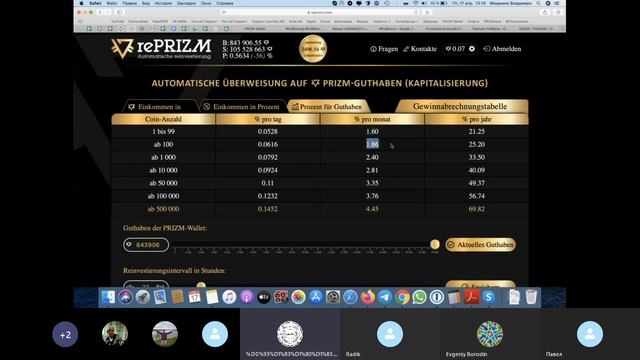Open Photos app in the dock
This screenshot has height=360, width=640.
(298, 298)
